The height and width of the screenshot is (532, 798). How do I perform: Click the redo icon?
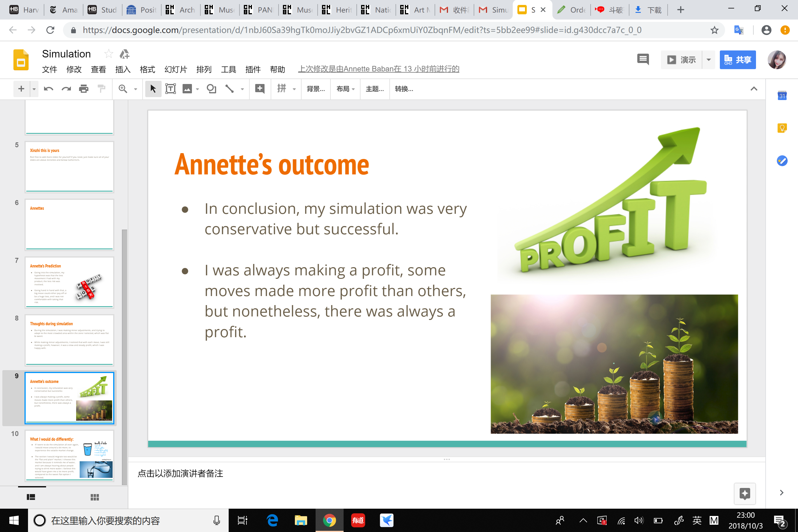(x=66, y=89)
